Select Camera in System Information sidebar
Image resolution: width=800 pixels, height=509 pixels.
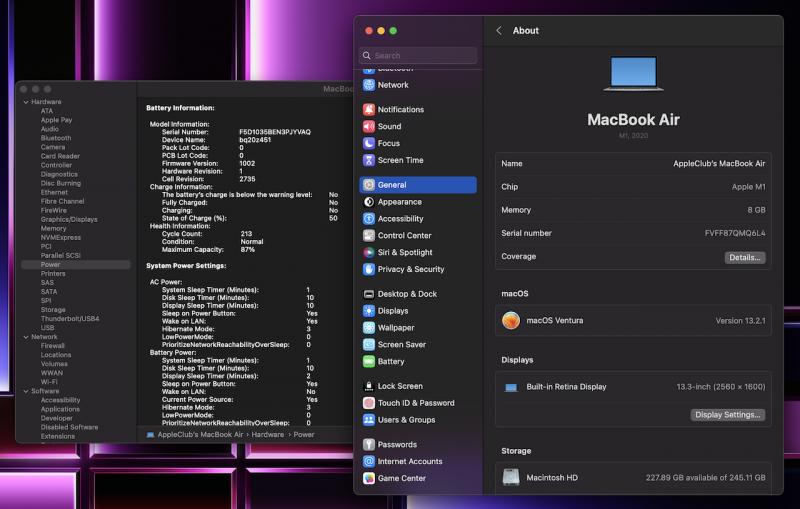coord(53,147)
